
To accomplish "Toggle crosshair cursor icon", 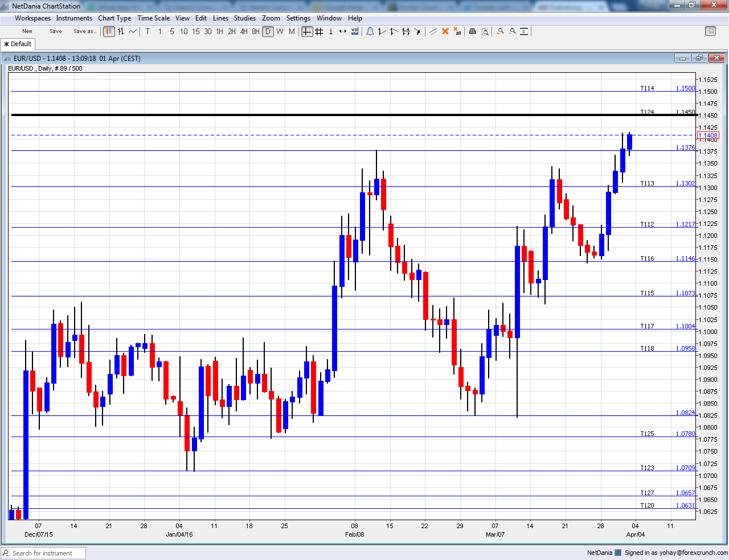I will point(307,31).
